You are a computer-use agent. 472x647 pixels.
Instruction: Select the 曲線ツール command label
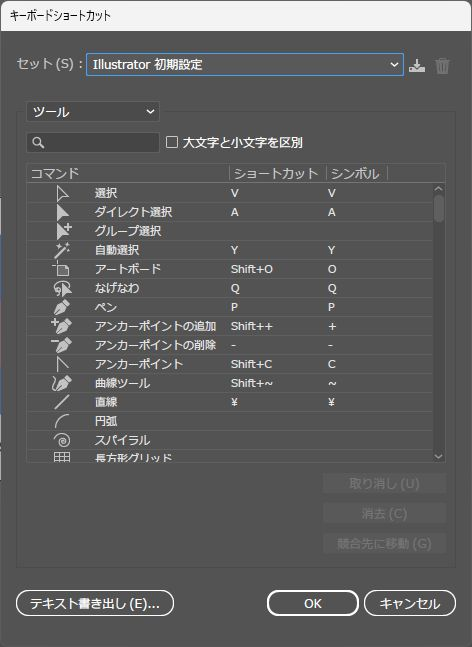click(x=123, y=383)
